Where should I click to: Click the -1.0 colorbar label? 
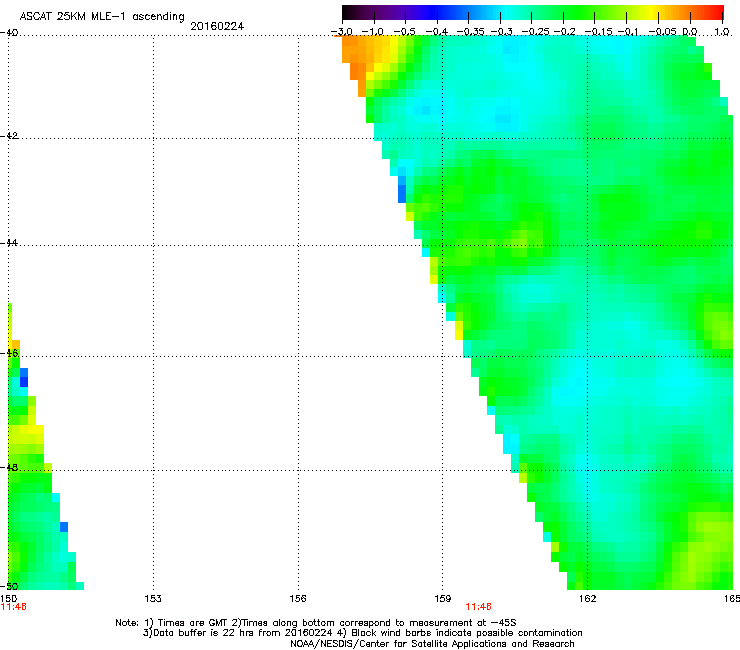pyautogui.click(x=372, y=32)
